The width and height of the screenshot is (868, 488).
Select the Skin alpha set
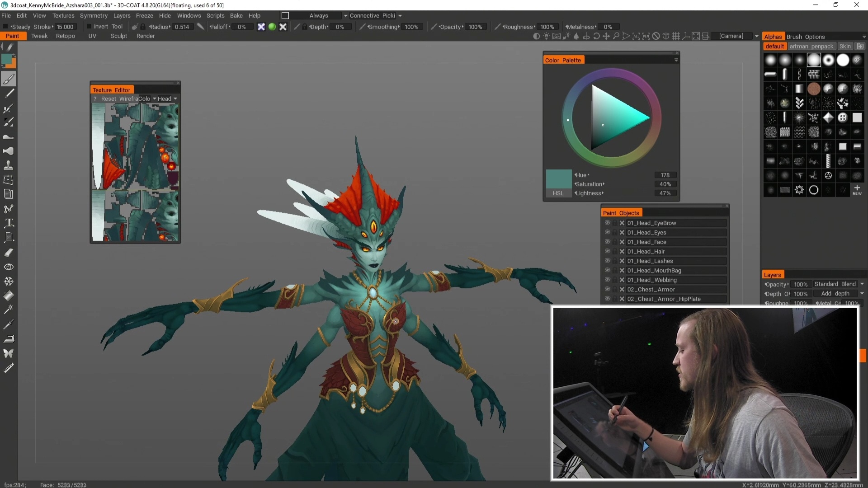[845, 47]
